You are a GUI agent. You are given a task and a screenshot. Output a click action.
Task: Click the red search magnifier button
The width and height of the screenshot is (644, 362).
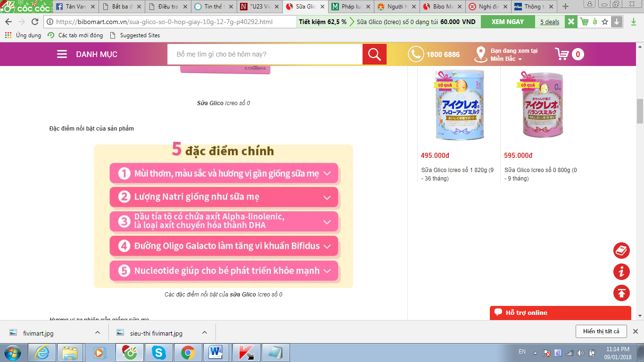(x=374, y=54)
